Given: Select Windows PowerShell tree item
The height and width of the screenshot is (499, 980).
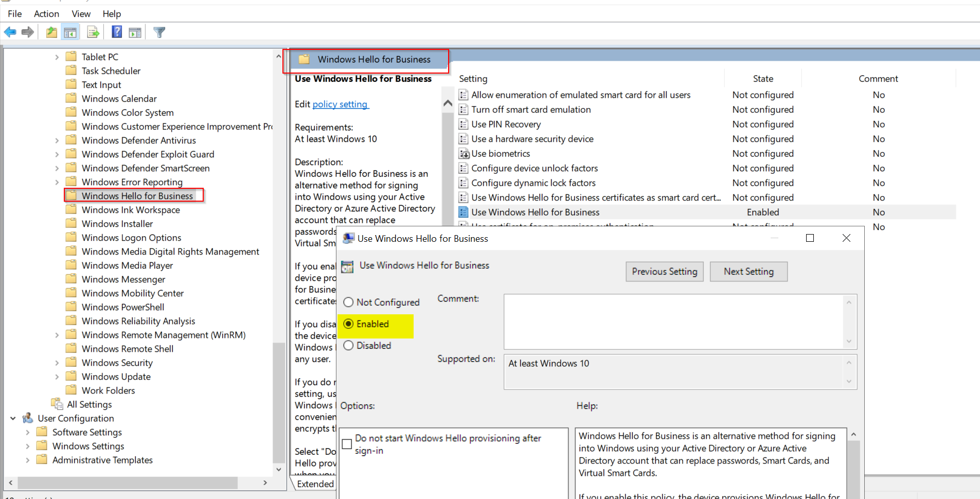Looking at the screenshot, I should [x=123, y=307].
